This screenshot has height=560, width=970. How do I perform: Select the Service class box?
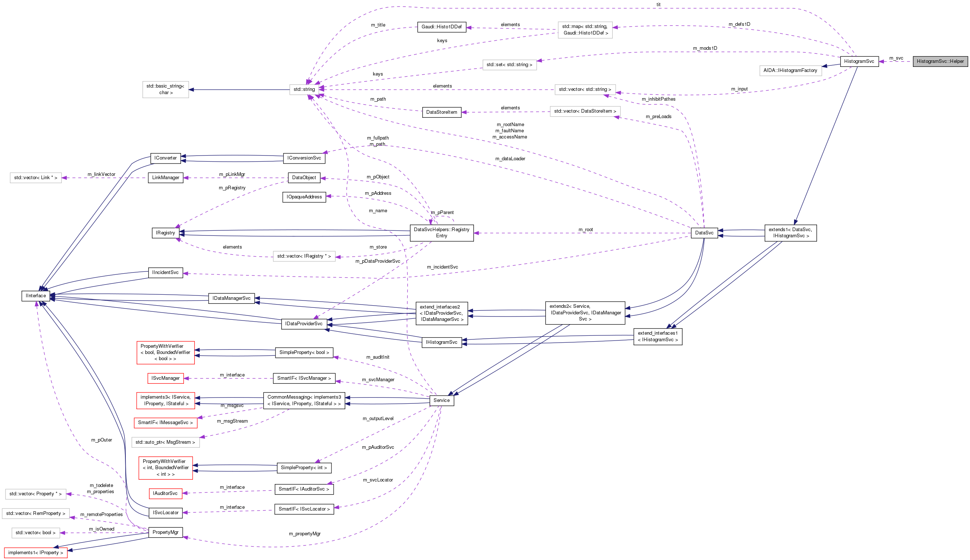[441, 400]
